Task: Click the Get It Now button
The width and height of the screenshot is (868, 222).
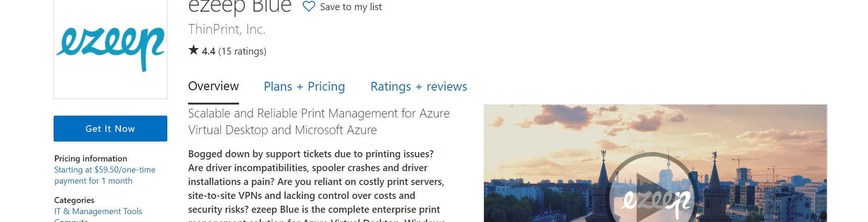Action: [x=110, y=129]
